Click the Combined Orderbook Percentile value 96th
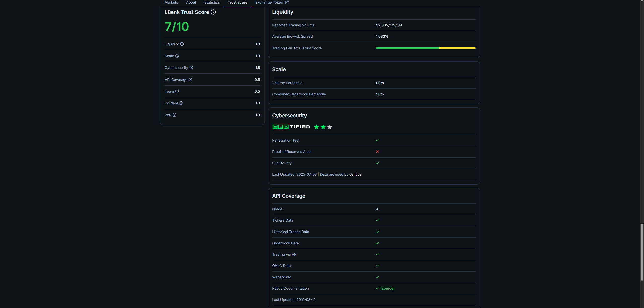The height and width of the screenshot is (308, 644). click(380, 94)
